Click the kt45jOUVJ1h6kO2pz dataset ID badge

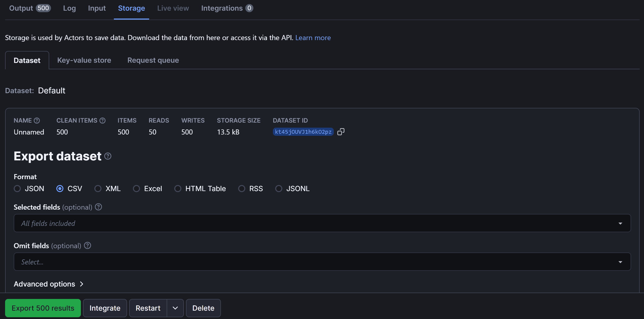303,132
